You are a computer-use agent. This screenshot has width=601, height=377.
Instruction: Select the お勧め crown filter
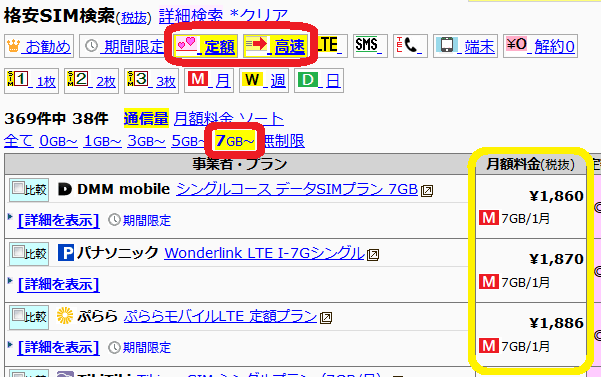39,46
